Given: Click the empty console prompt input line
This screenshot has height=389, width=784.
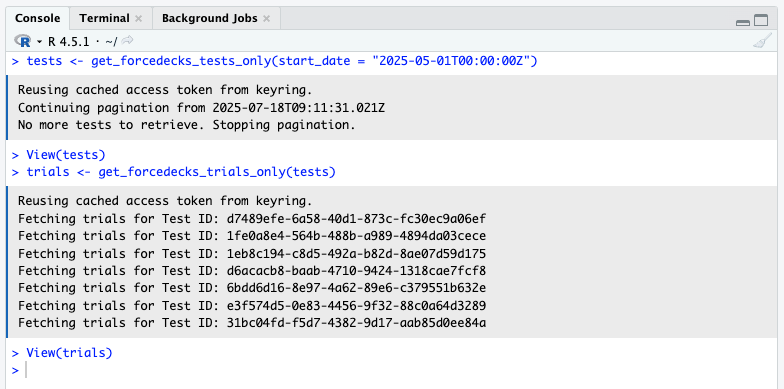Looking at the screenshot, I should 392,370.
